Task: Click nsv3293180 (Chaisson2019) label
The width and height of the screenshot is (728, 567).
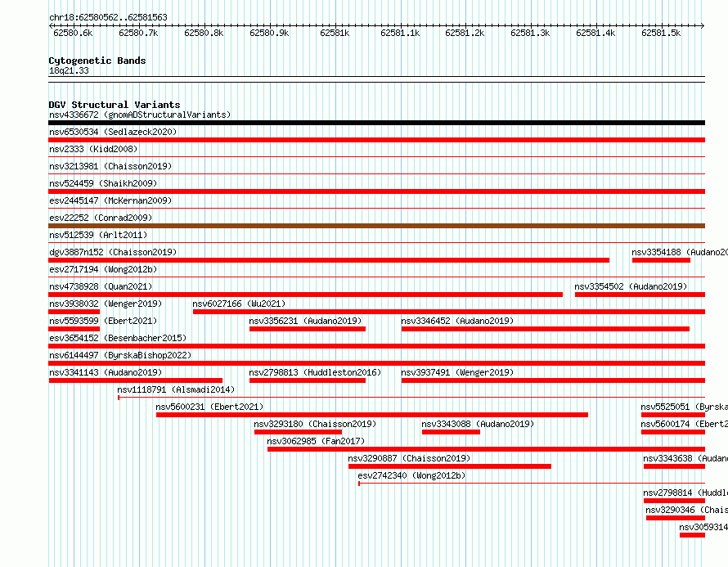Action: (315, 424)
